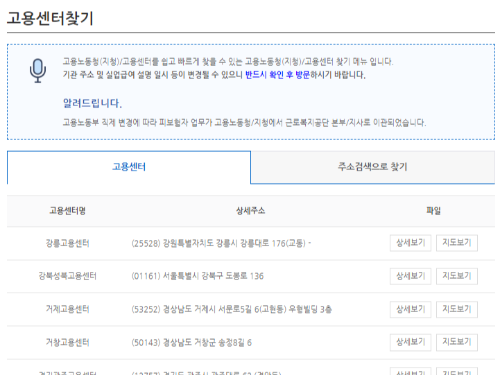
Task: Click address text starting with (01161)
Action: (197, 276)
